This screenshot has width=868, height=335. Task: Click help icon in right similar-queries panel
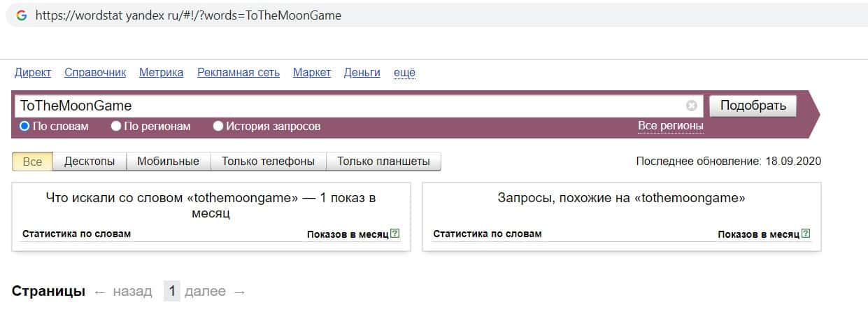(x=806, y=234)
